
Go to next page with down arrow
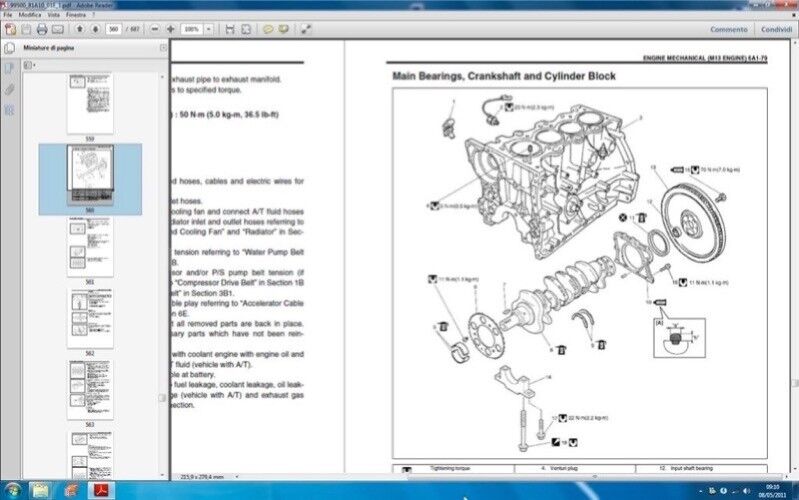[x=93, y=30]
